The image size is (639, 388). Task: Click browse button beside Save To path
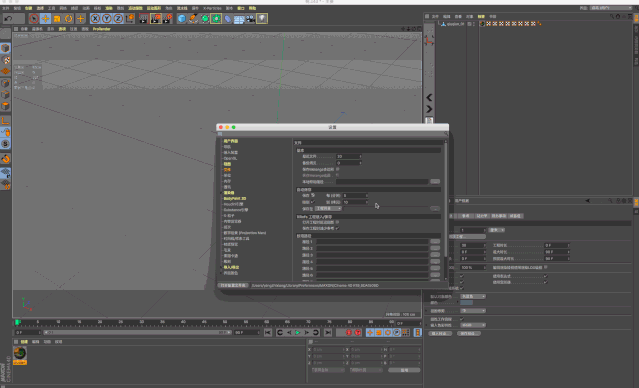[x=435, y=208]
